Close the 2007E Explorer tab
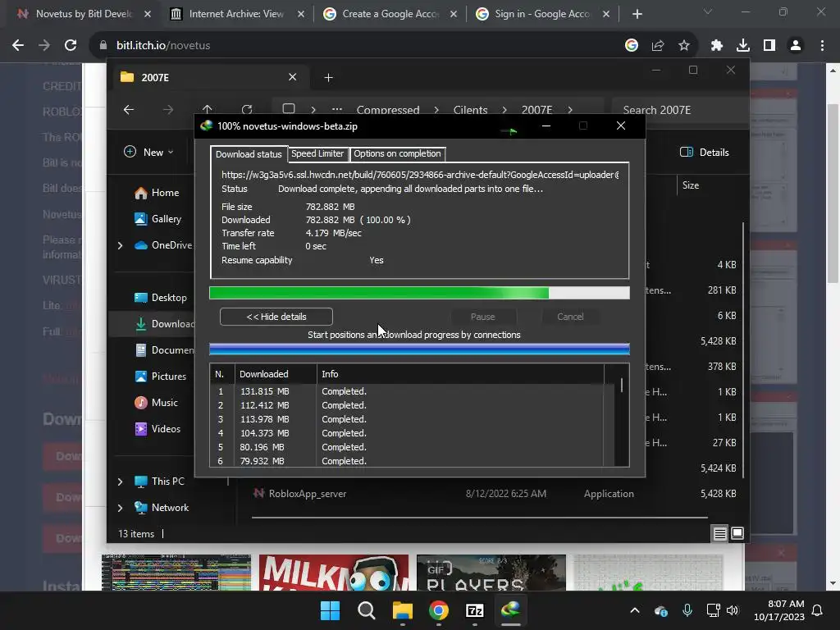Viewport: 840px width, 630px height. coord(293,77)
